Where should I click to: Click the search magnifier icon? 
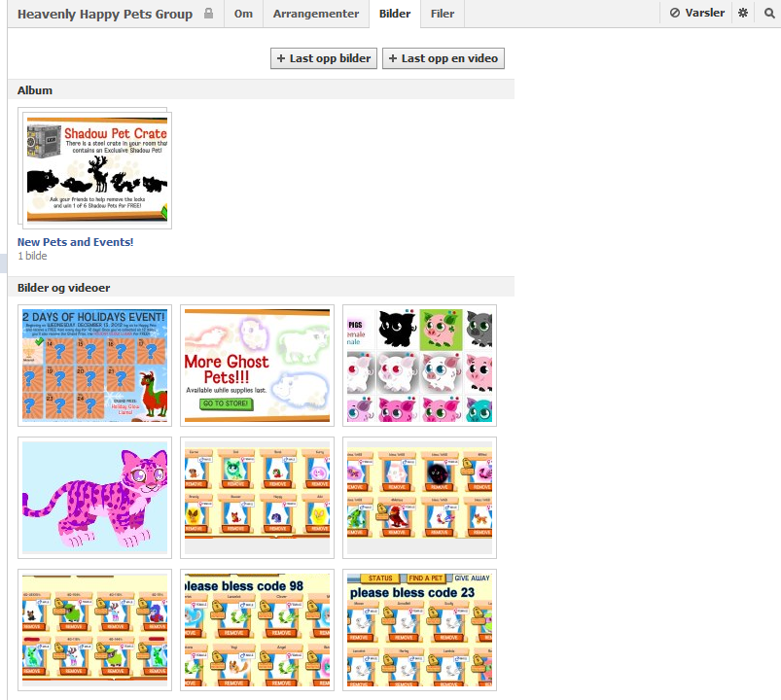(x=769, y=13)
